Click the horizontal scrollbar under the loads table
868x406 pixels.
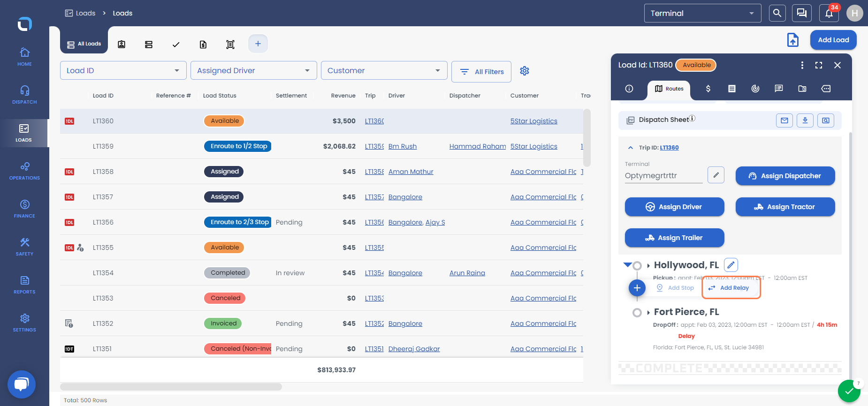171,387
